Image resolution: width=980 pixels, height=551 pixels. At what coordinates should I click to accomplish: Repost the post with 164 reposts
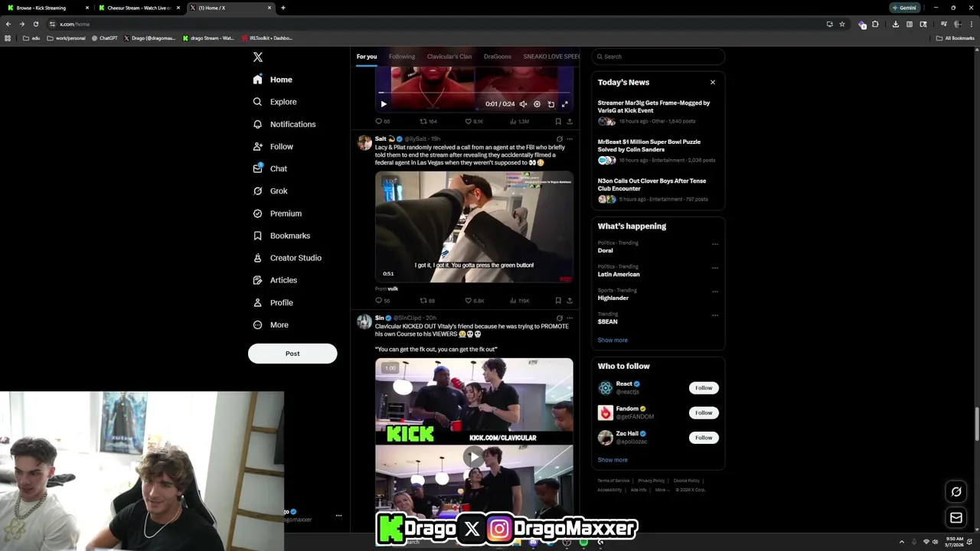429,121
